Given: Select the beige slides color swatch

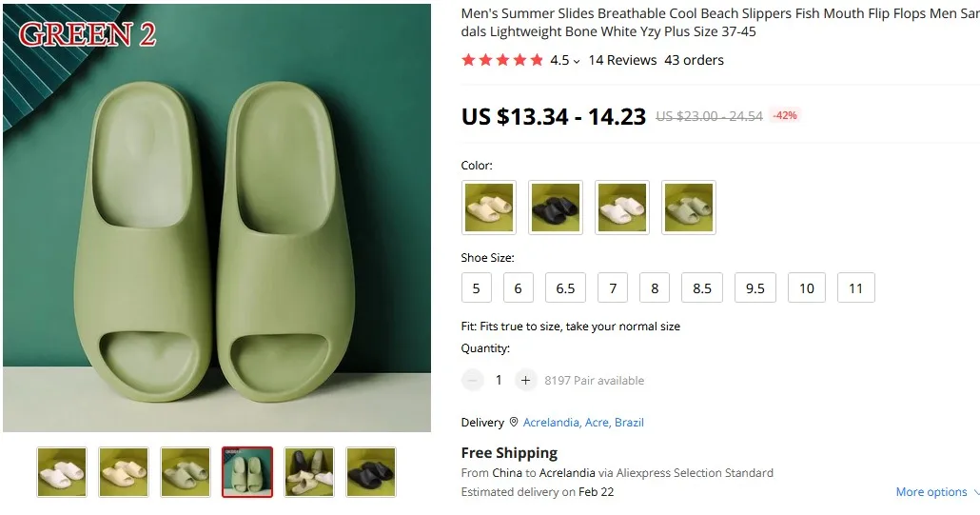Looking at the screenshot, I should tap(489, 208).
